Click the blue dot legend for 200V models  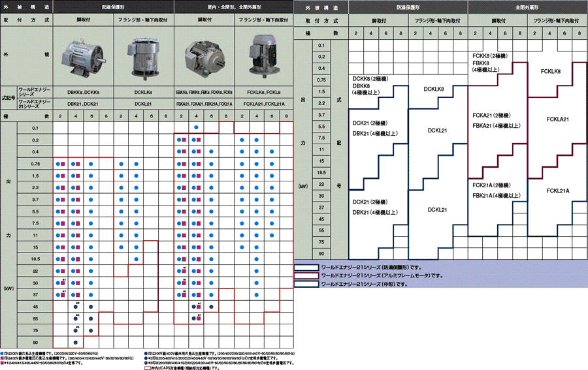pos(3,352)
